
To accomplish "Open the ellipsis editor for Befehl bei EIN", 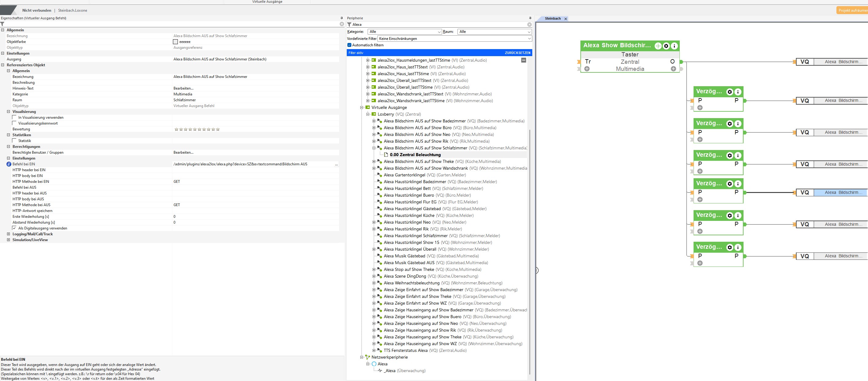I will click(336, 164).
